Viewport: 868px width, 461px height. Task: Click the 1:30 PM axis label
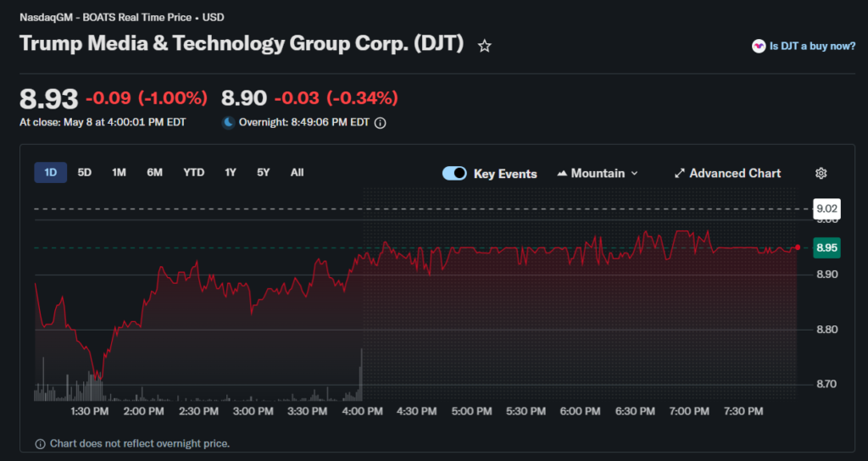(x=90, y=411)
